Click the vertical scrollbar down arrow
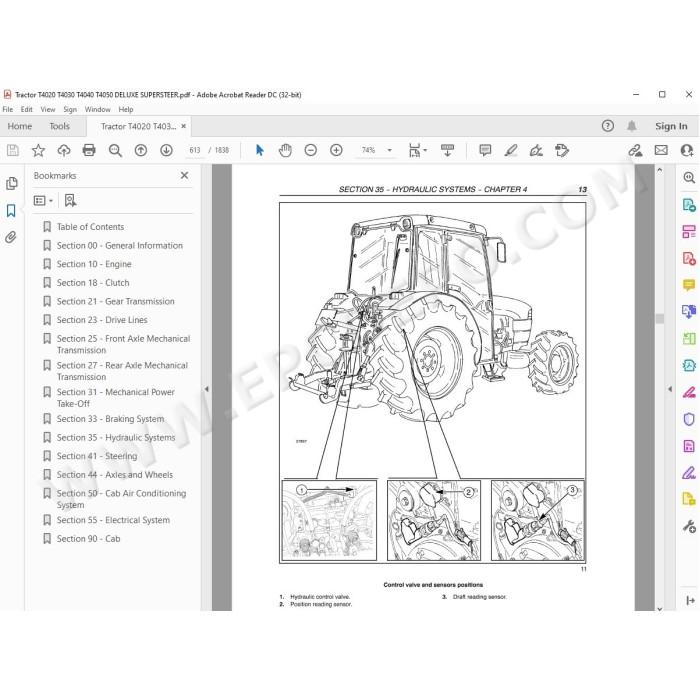 (x=660, y=608)
